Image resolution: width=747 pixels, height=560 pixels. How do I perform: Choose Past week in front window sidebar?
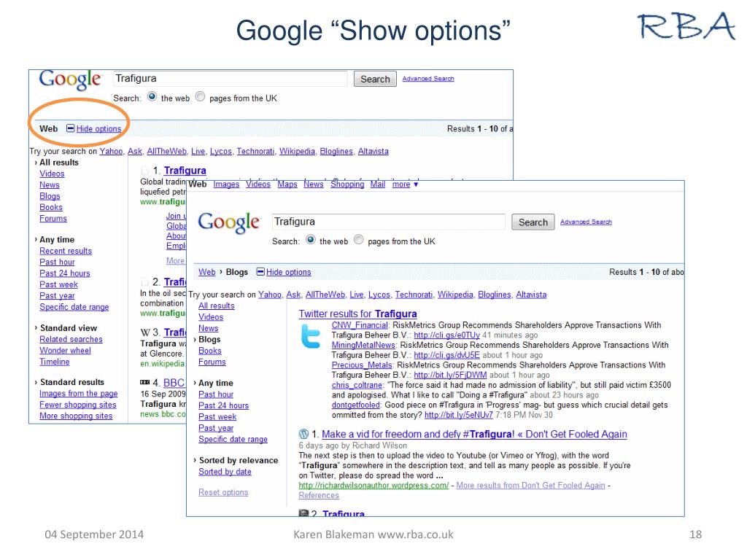pos(217,416)
